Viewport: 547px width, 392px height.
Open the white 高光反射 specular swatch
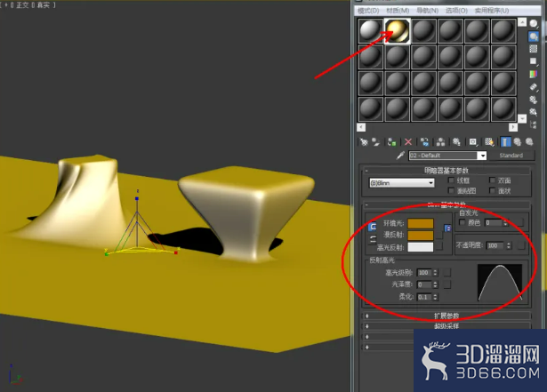coord(421,247)
